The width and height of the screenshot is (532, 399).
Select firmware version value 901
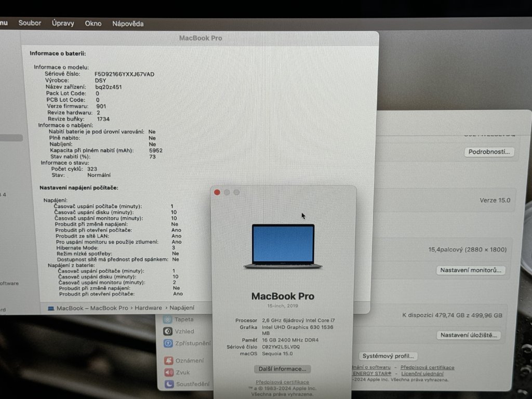(101, 106)
